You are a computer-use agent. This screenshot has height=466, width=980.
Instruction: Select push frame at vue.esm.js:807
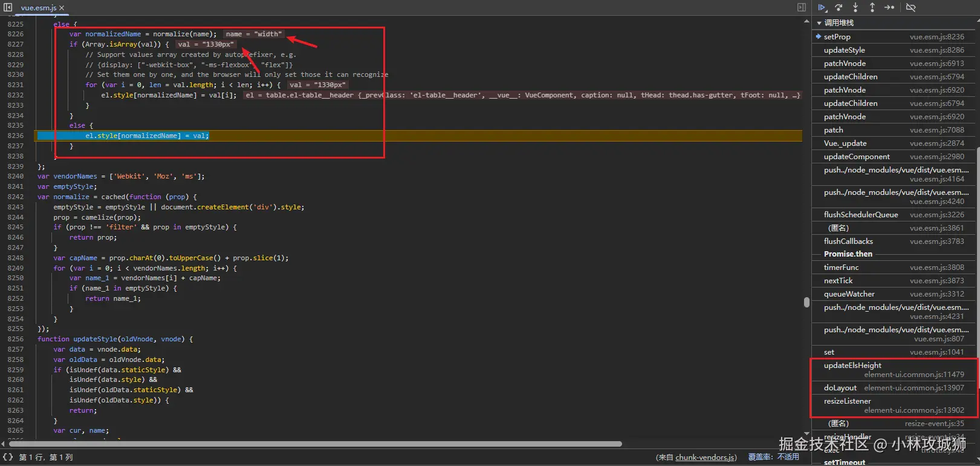tap(894, 334)
